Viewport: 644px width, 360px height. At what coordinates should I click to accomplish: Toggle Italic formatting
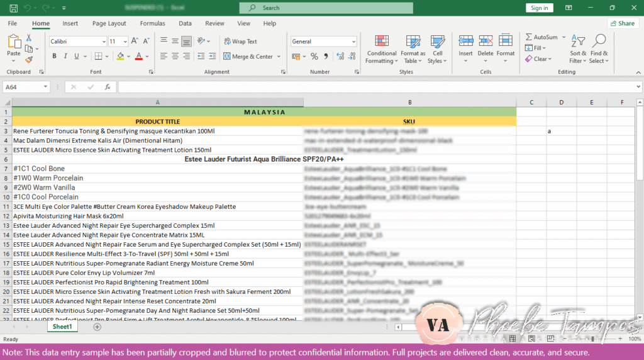pyautogui.click(x=65, y=56)
